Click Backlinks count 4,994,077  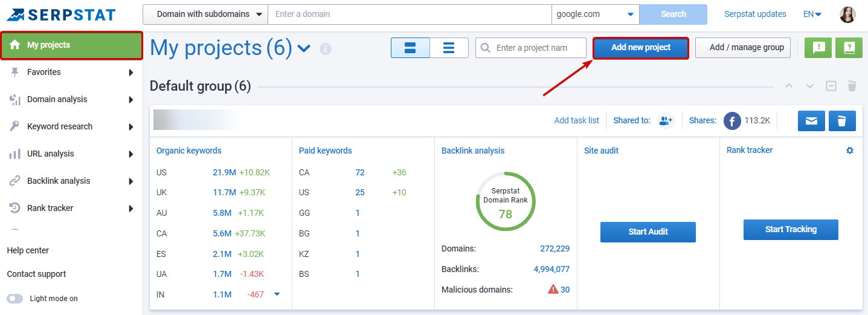point(551,269)
